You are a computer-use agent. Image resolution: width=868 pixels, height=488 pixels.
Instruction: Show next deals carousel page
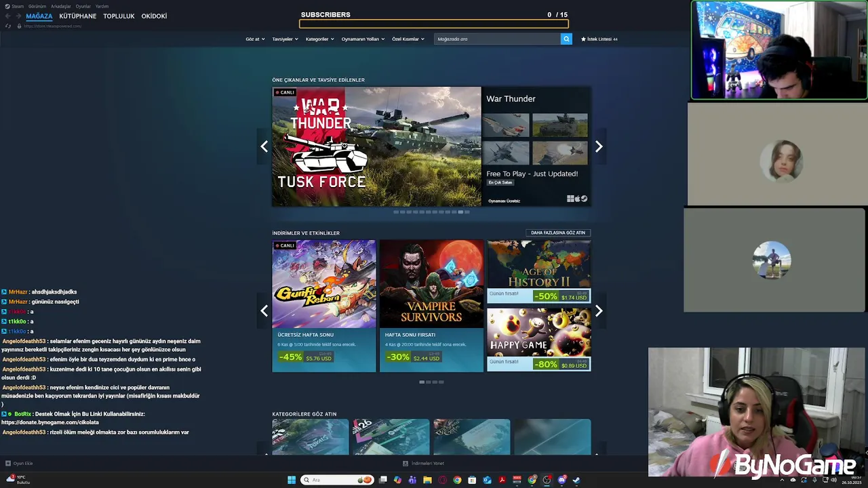[x=599, y=311]
